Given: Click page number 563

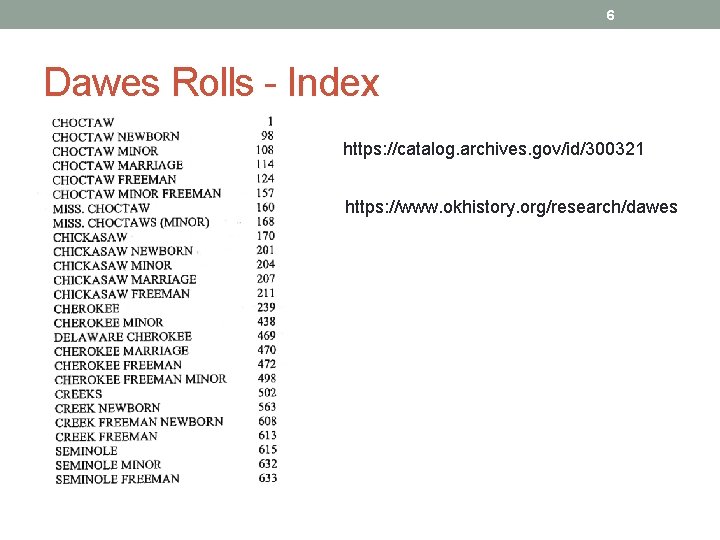Looking at the screenshot, I should 267,407.
